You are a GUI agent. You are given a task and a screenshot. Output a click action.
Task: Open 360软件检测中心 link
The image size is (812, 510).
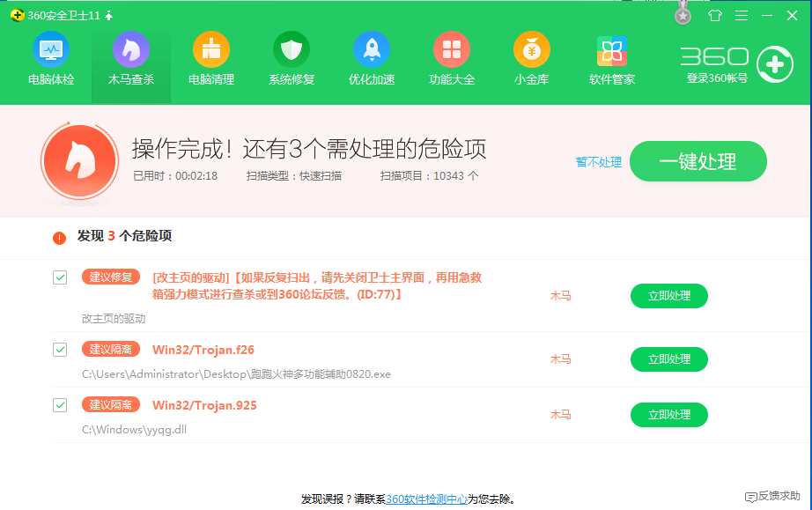427,499
